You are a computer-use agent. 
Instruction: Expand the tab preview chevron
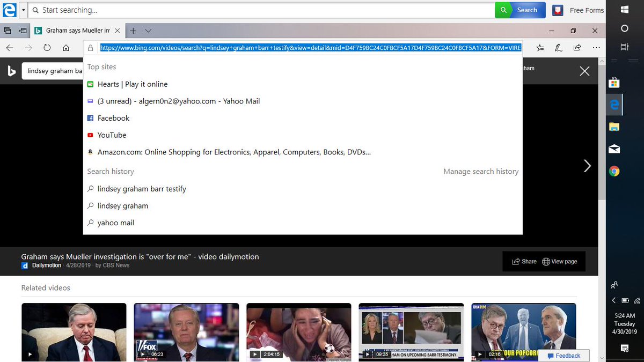pyautogui.click(x=148, y=31)
